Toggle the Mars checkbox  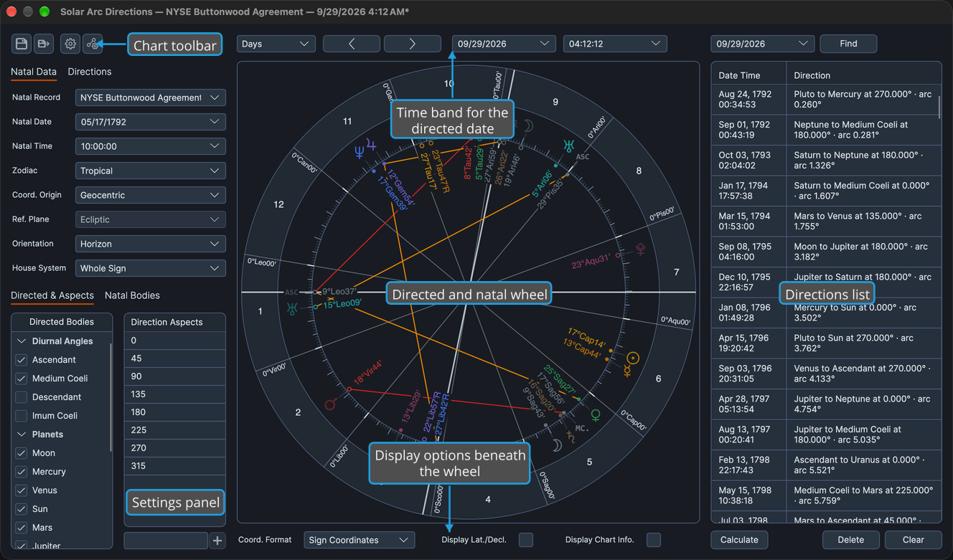[x=22, y=528]
